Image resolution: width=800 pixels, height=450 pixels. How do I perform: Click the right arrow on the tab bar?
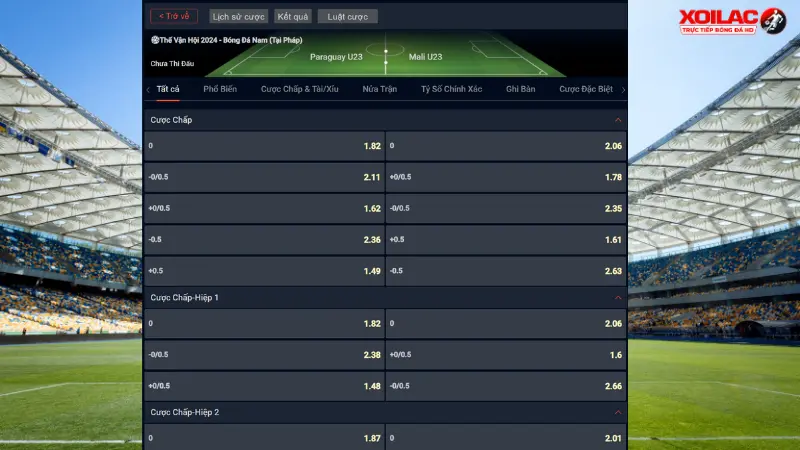tap(623, 89)
